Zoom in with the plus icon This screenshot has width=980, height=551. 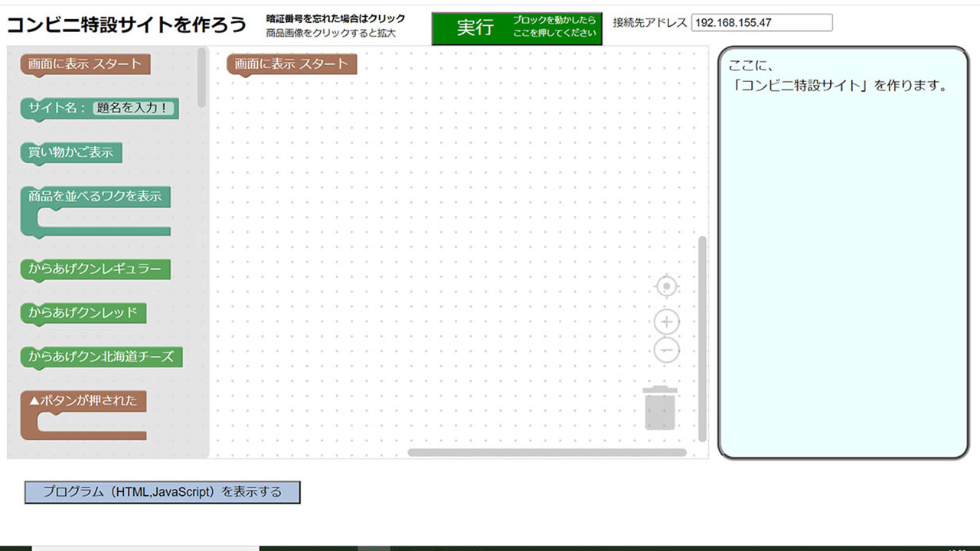pyautogui.click(x=667, y=321)
